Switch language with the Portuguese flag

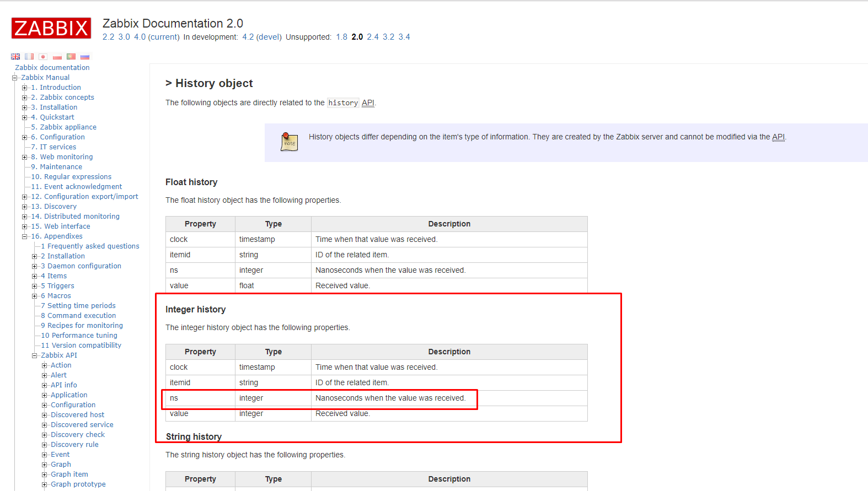(x=71, y=57)
